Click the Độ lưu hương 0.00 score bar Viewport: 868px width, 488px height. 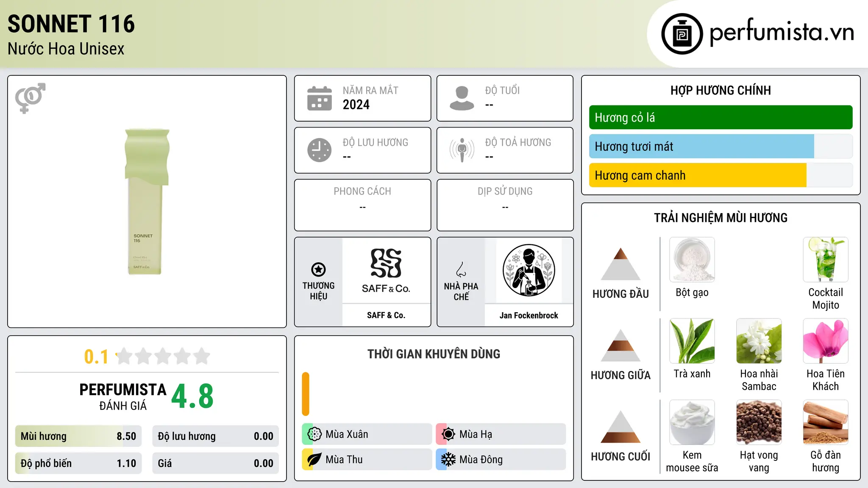click(x=215, y=436)
